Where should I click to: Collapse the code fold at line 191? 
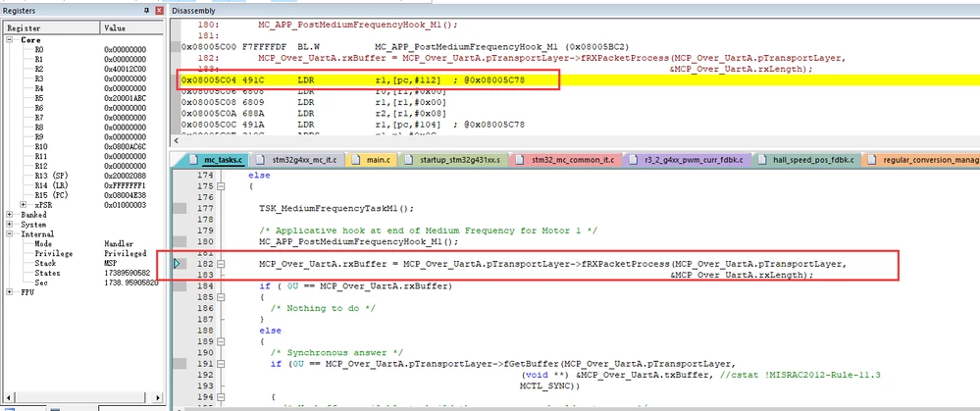221,364
